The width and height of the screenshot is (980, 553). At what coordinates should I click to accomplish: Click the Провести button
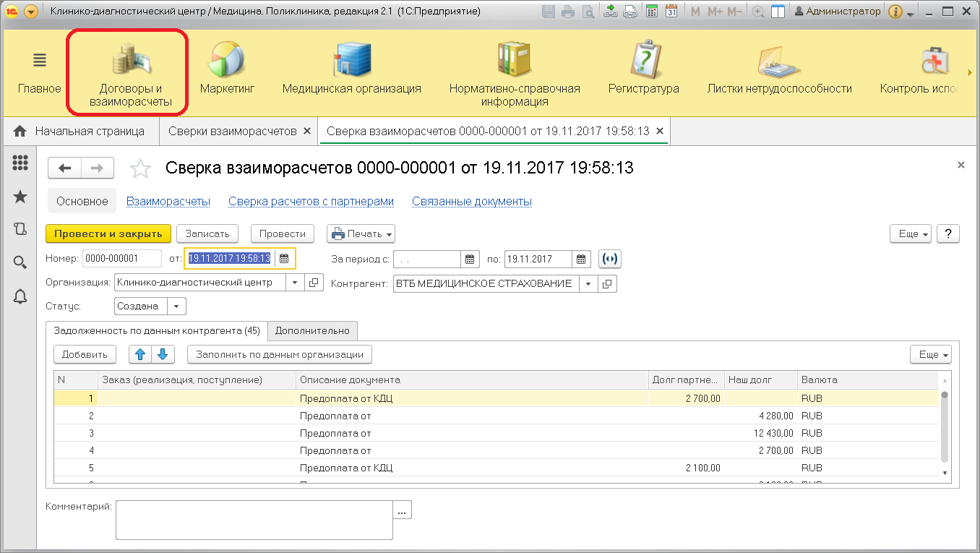[x=283, y=233]
